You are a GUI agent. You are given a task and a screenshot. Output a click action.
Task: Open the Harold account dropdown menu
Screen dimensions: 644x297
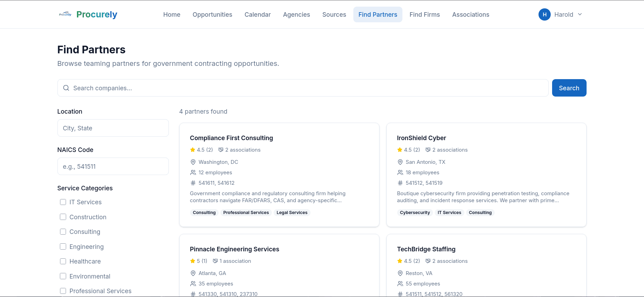(560, 14)
